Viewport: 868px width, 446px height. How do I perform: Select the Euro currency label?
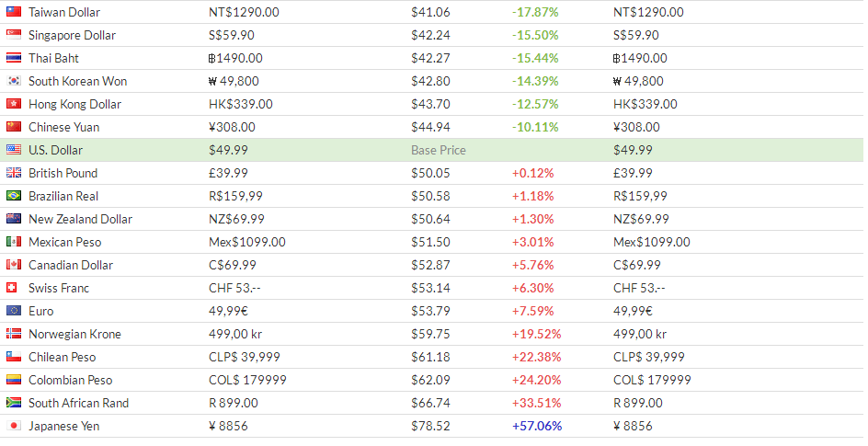[x=41, y=311]
